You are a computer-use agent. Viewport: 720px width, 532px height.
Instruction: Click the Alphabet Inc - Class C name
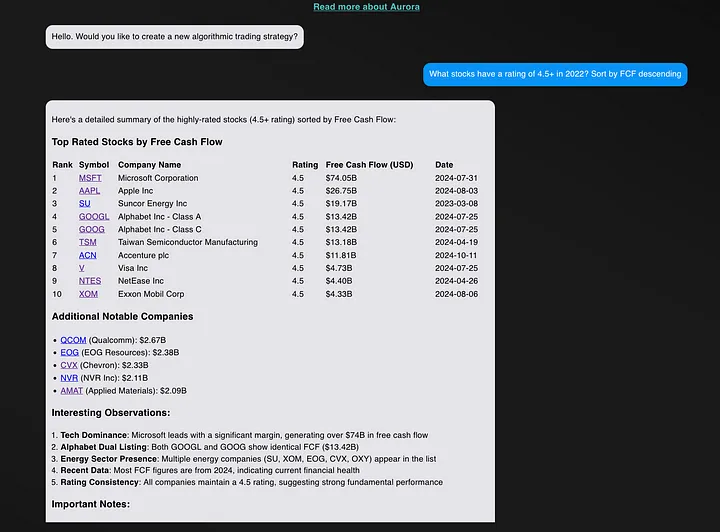[x=159, y=230]
